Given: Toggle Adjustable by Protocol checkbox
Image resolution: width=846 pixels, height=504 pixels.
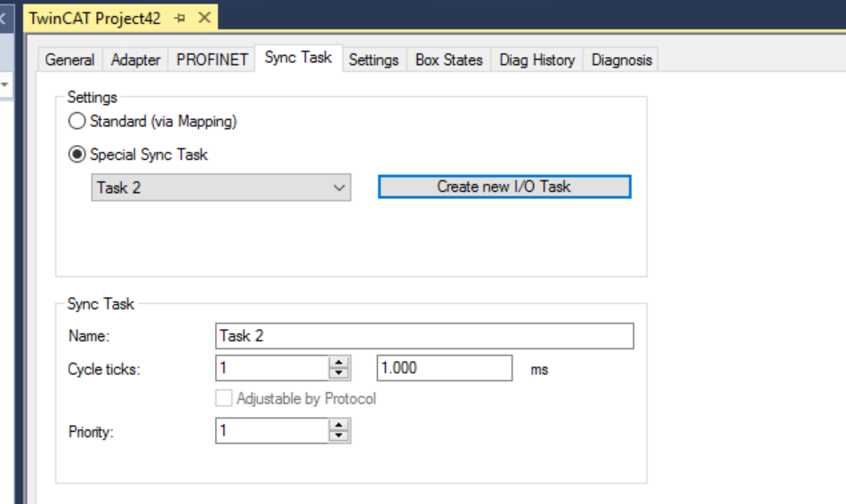Looking at the screenshot, I should pyautogui.click(x=224, y=398).
